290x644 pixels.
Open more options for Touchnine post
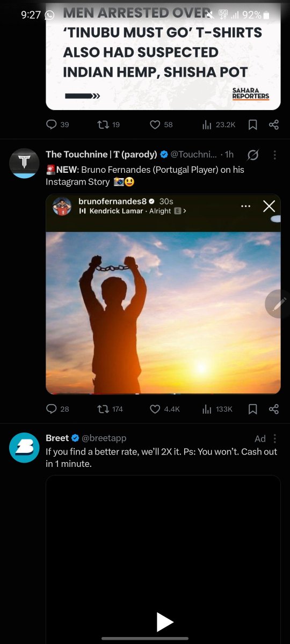coord(274,155)
